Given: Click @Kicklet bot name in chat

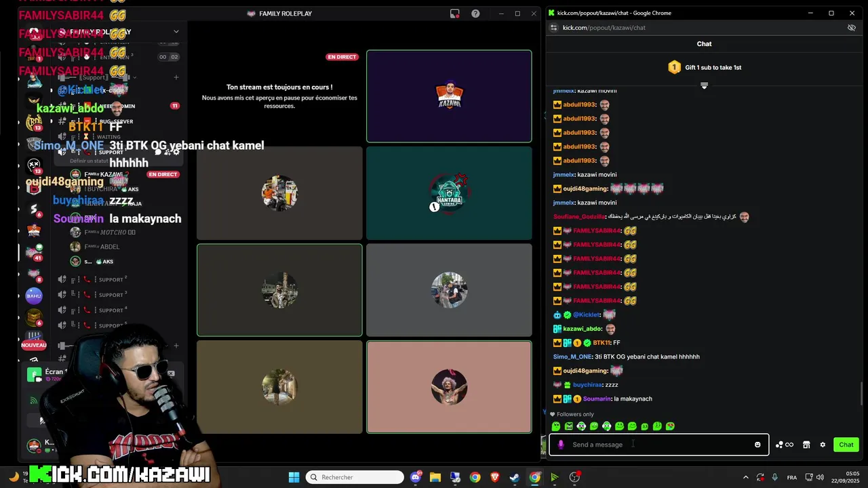Looking at the screenshot, I should point(586,315).
